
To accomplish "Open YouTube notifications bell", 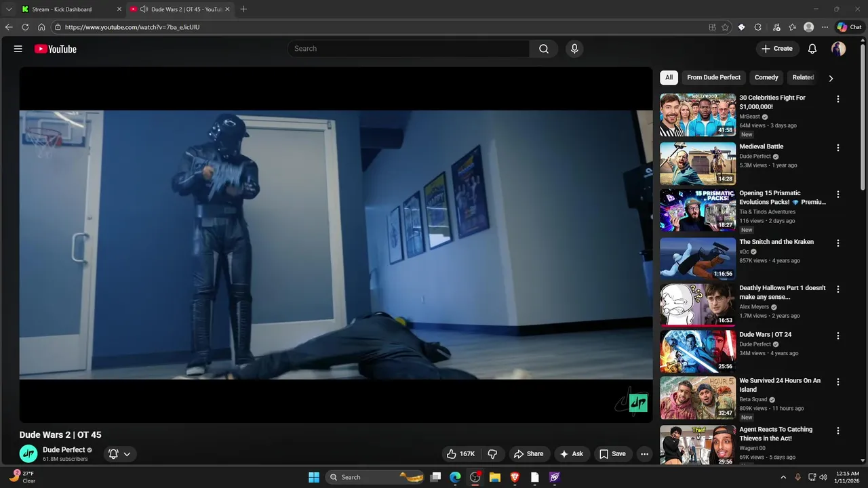I will click(812, 49).
